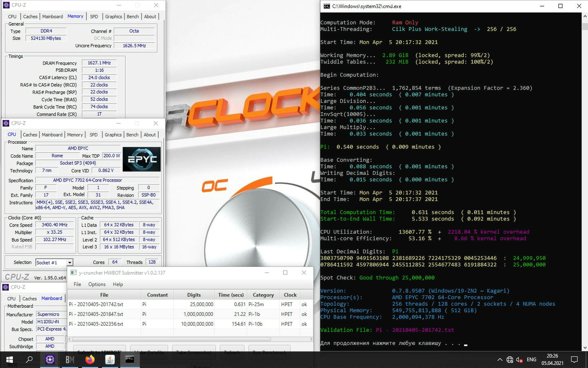Image resolution: width=588 pixels, height=368 pixels.
Task: Switch to Bench tab in the CPU-Z Memory window
Action: [133, 16]
